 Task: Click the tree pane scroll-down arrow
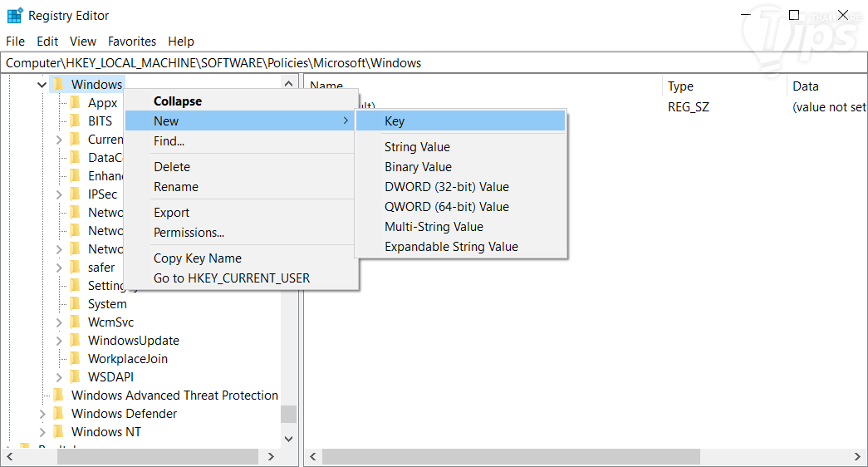[x=288, y=439]
